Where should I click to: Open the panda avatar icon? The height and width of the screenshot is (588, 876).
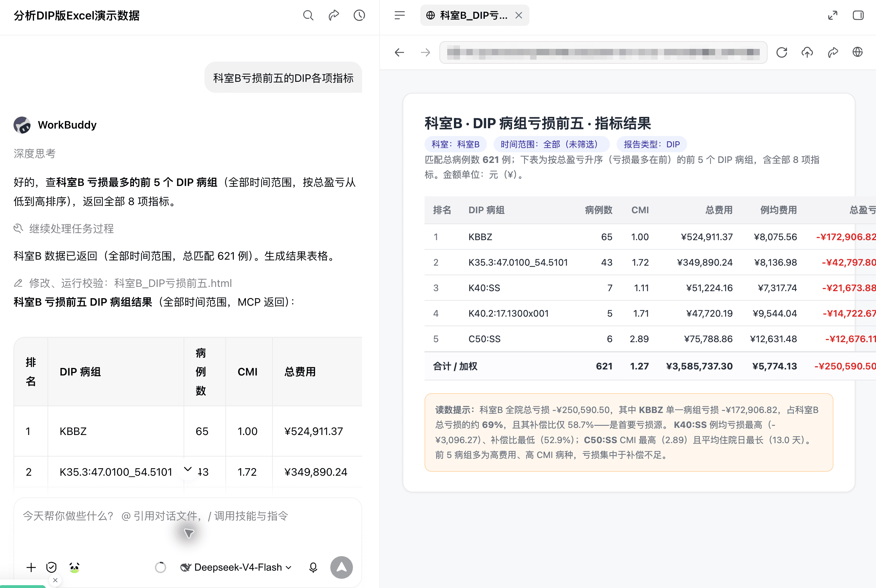(x=74, y=567)
